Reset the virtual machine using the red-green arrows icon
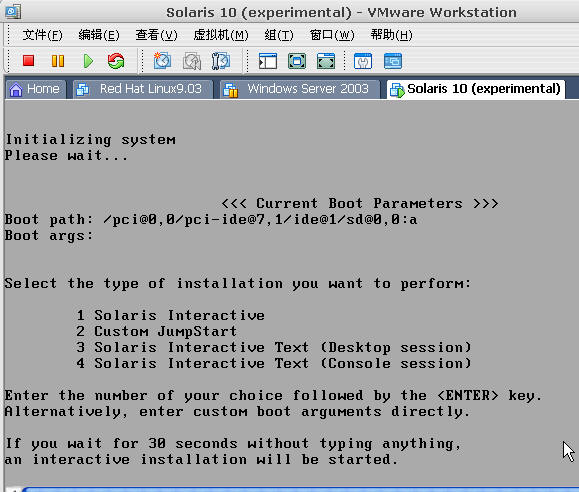This screenshot has height=492, width=579. pyautogui.click(x=116, y=61)
